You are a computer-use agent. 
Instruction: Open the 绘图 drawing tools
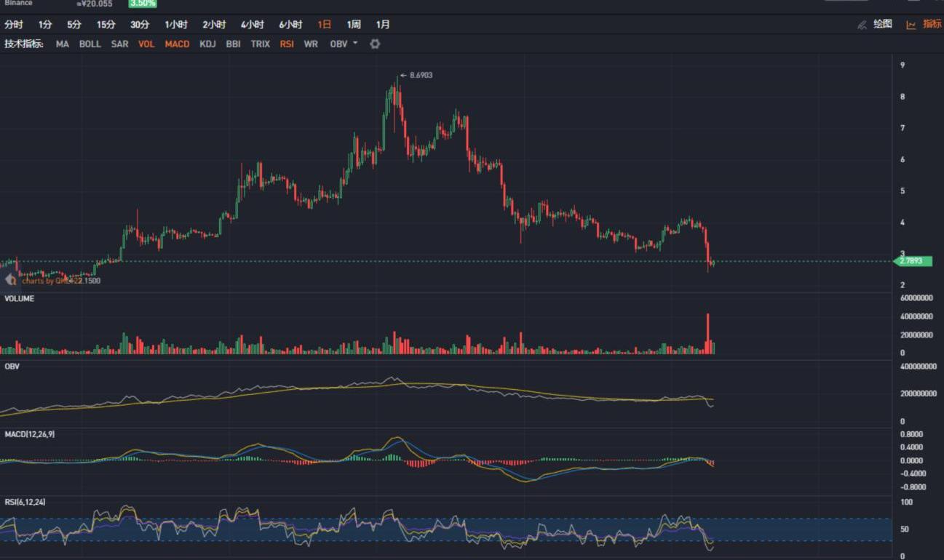coord(883,24)
